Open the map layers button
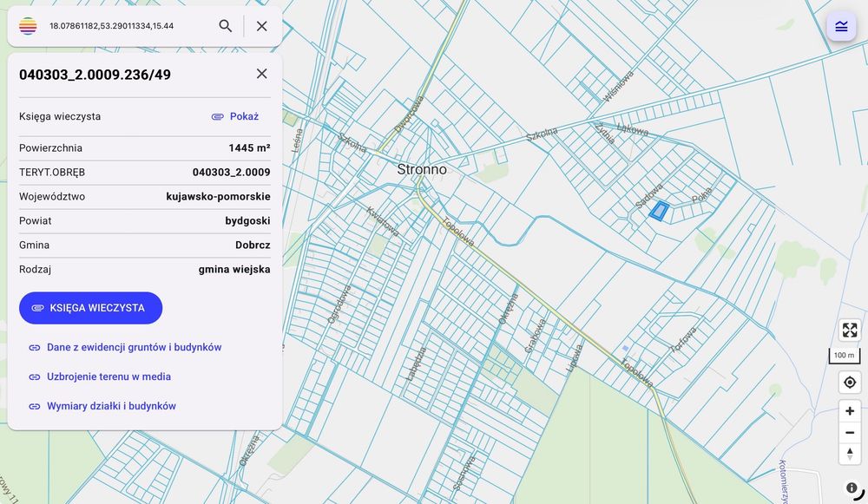 [841, 26]
